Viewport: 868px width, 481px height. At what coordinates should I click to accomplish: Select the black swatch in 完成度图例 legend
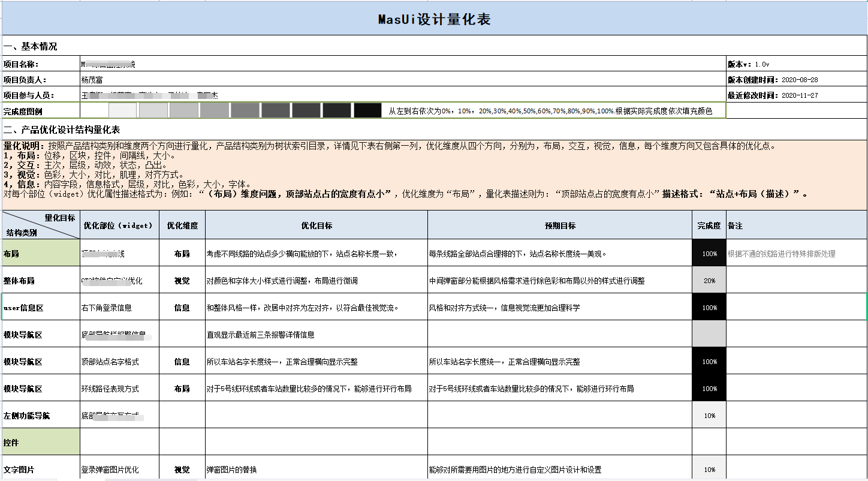pos(367,111)
